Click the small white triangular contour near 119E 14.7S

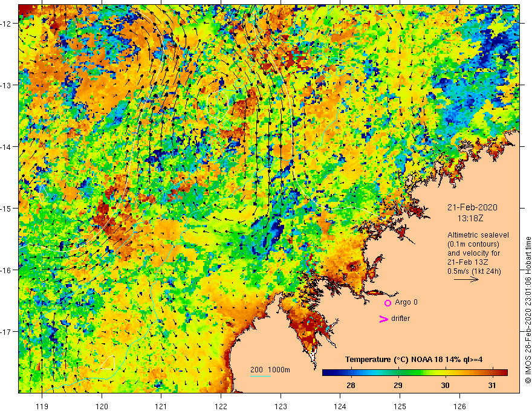43,193
